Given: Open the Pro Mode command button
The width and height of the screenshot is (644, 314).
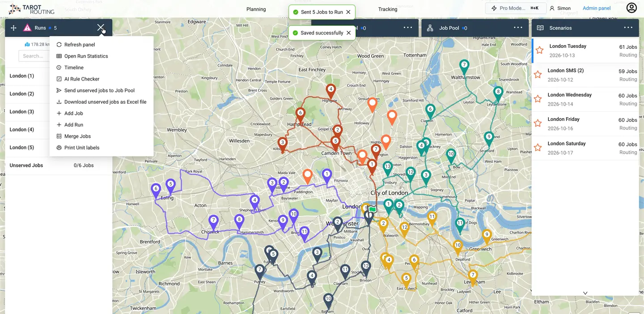Looking at the screenshot, I should 515,8.
